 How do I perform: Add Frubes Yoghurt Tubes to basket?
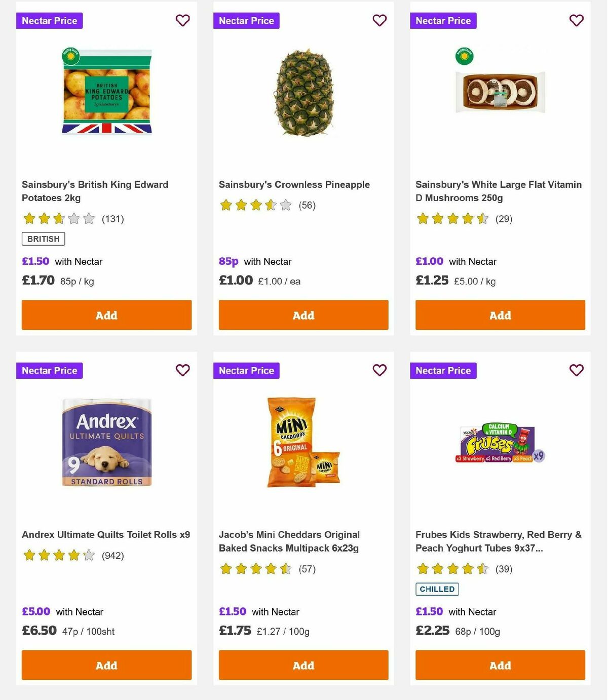pos(500,665)
